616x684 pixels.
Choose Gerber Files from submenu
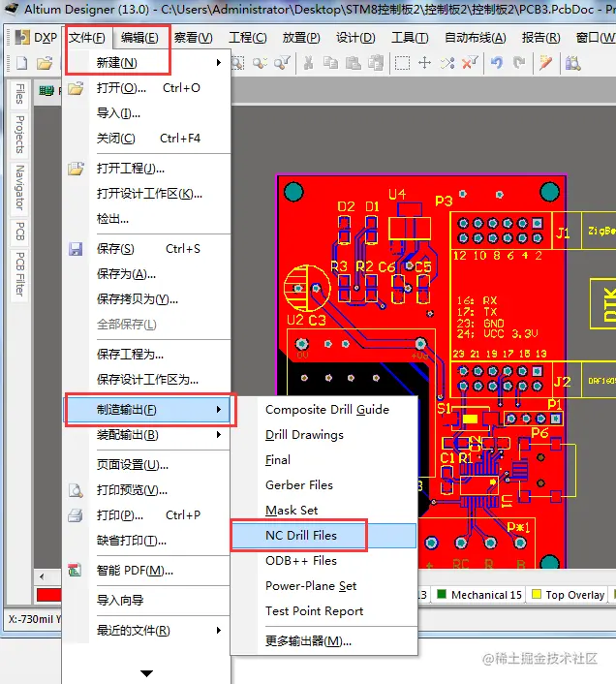pyautogui.click(x=323, y=485)
